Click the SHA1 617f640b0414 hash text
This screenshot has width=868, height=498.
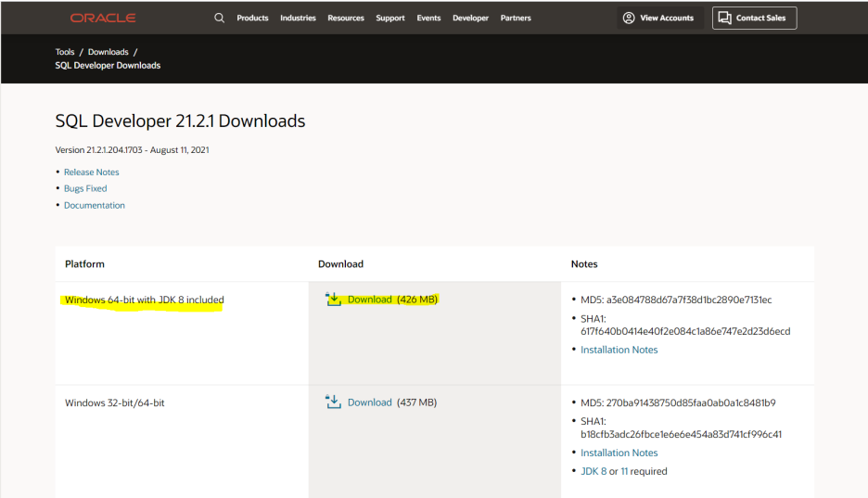(685, 325)
